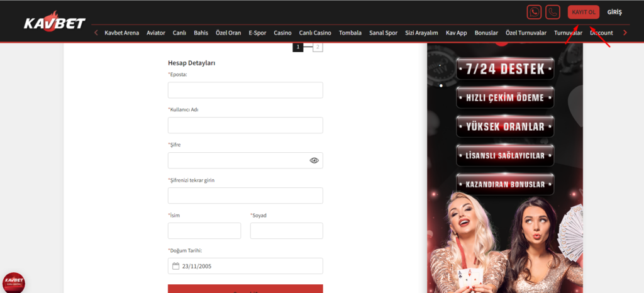Click LİSANSLI SAĞLAYICILAR banner button
Viewport: 644px width, 293px height.
pos(505,155)
